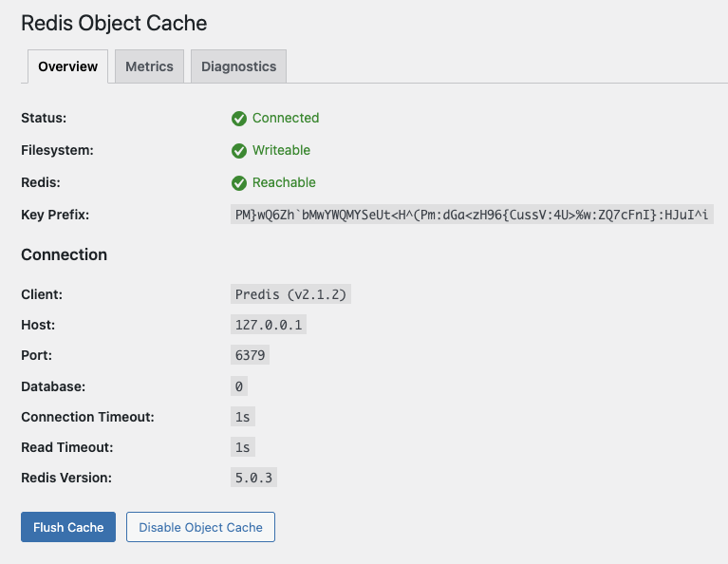Click the Key Prefix: label
The height and width of the screenshot is (564, 728).
coord(55,215)
